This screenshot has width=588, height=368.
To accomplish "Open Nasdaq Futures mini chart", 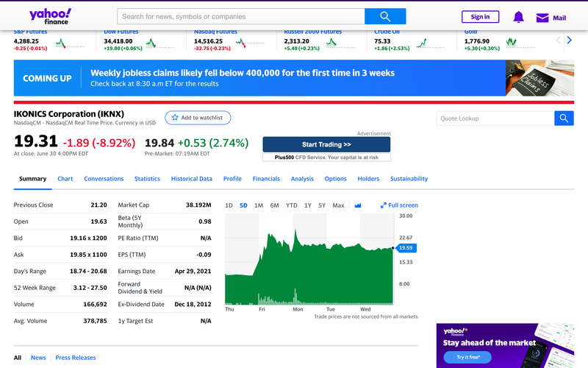I will pyautogui.click(x=250, y=43).
